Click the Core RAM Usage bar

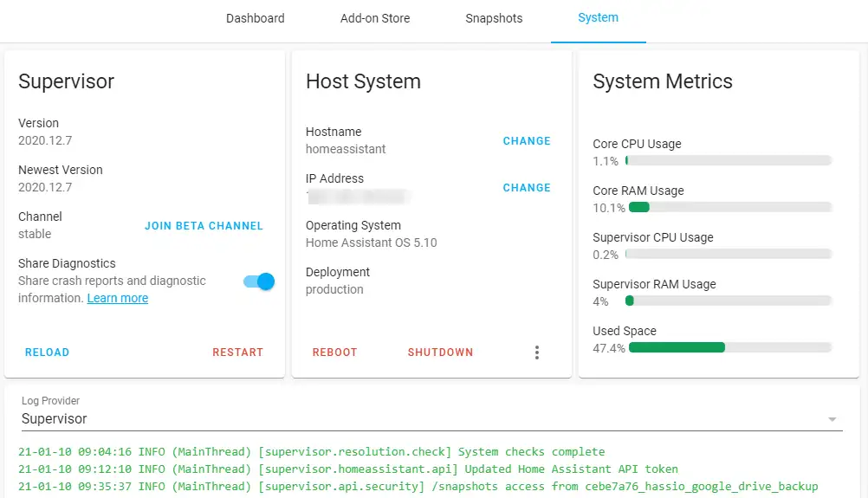[x=729, y=207]
